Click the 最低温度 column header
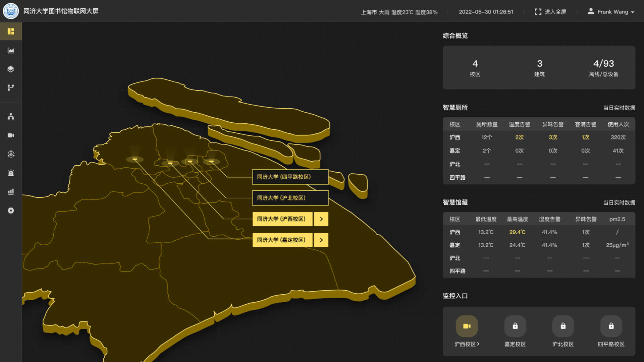 click(x=486, y=219)
